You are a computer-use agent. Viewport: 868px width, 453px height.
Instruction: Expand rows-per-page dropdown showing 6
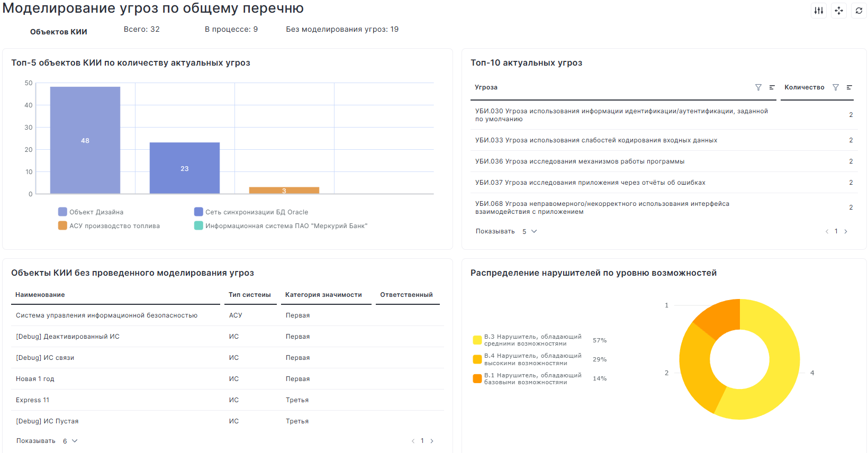point(70,441)
